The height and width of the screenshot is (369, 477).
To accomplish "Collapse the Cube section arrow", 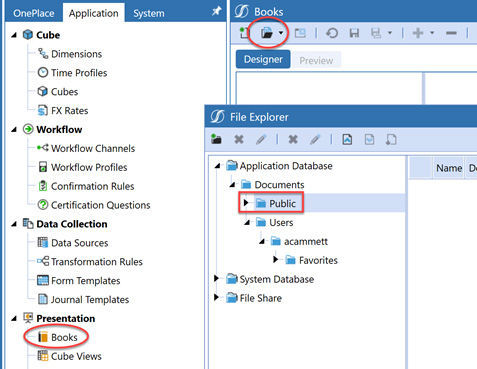I will pos(14,35).
